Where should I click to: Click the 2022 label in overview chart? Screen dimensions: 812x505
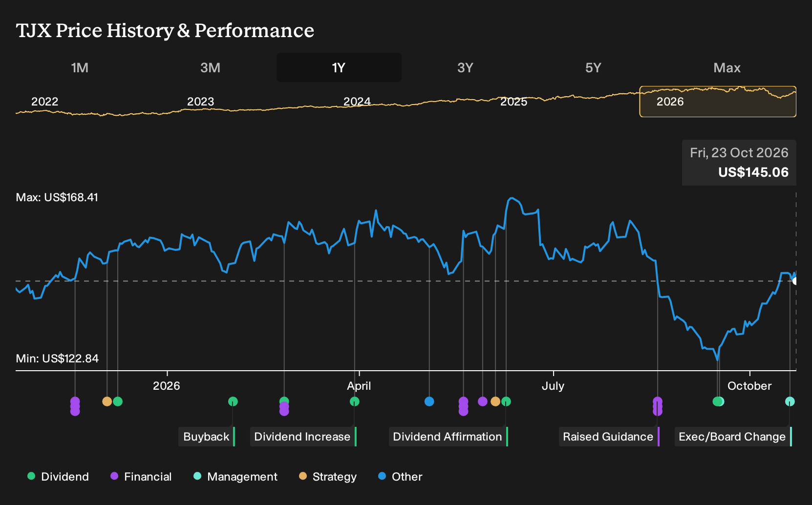pyautogui.click(x=45, y=102)
